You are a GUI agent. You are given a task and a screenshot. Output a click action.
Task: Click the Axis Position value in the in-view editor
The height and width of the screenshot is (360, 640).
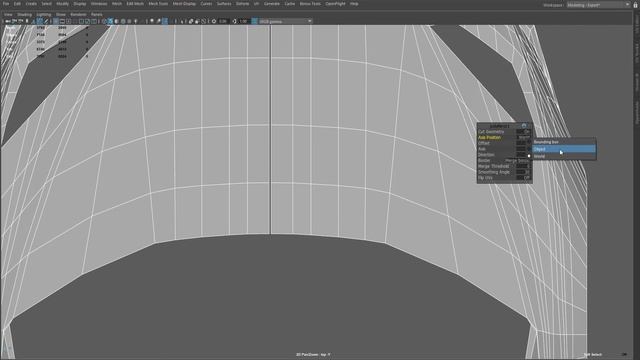click(x=523, y=138)
